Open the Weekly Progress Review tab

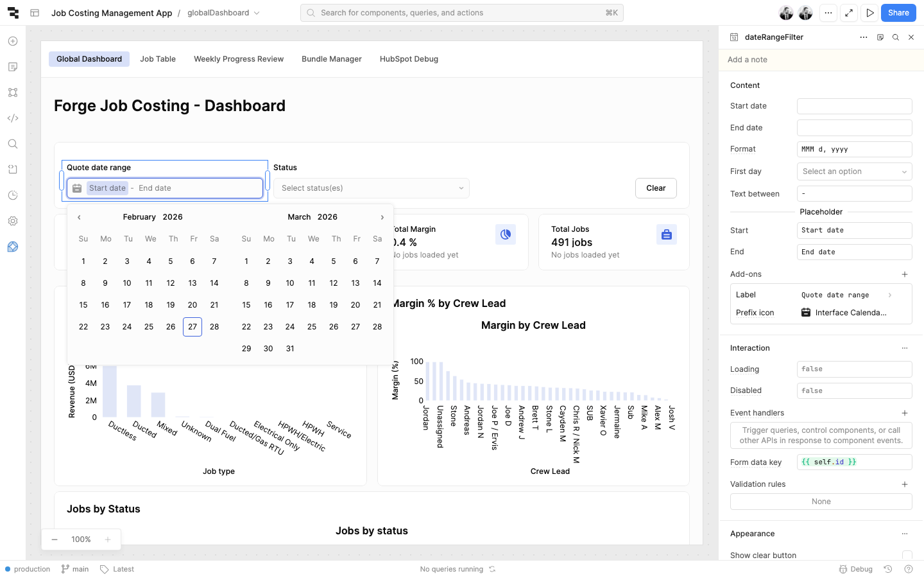(239, 59)
